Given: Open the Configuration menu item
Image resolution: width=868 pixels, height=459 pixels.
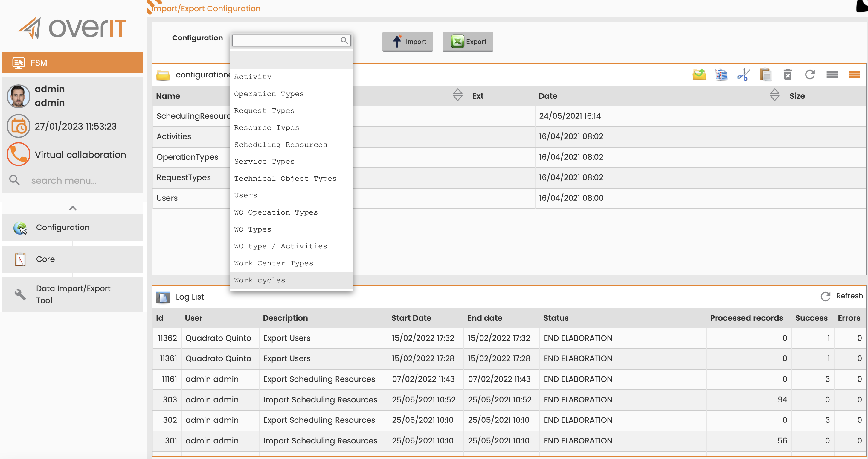Looking at the screenshot, I should (x=72, y=228).
